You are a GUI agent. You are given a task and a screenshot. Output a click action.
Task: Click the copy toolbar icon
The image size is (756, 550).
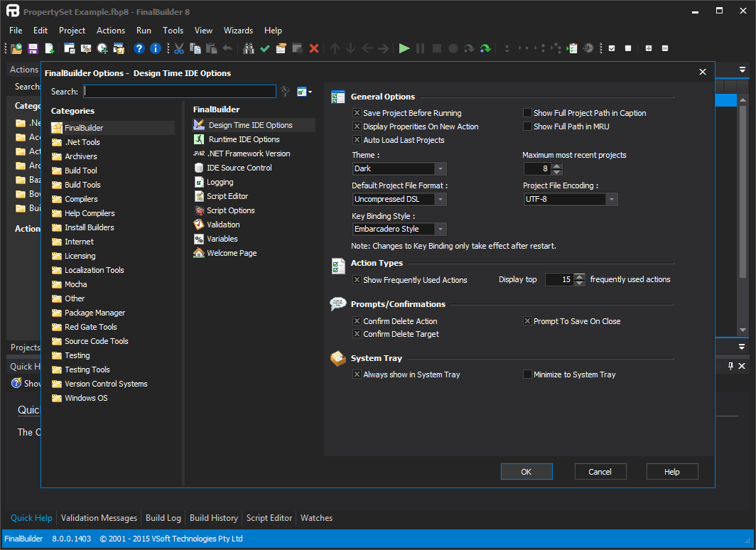(x=195, y=48)
